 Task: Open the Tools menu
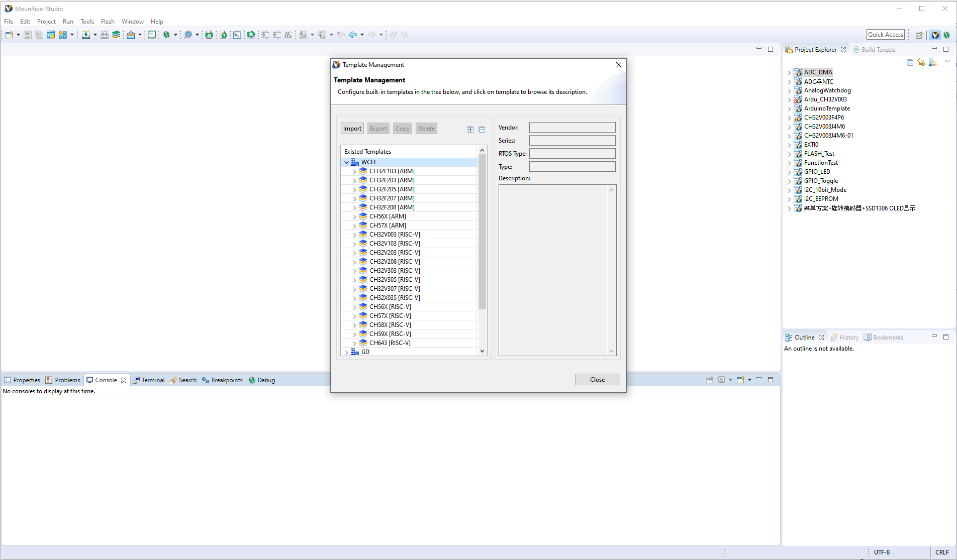(87, 22)
